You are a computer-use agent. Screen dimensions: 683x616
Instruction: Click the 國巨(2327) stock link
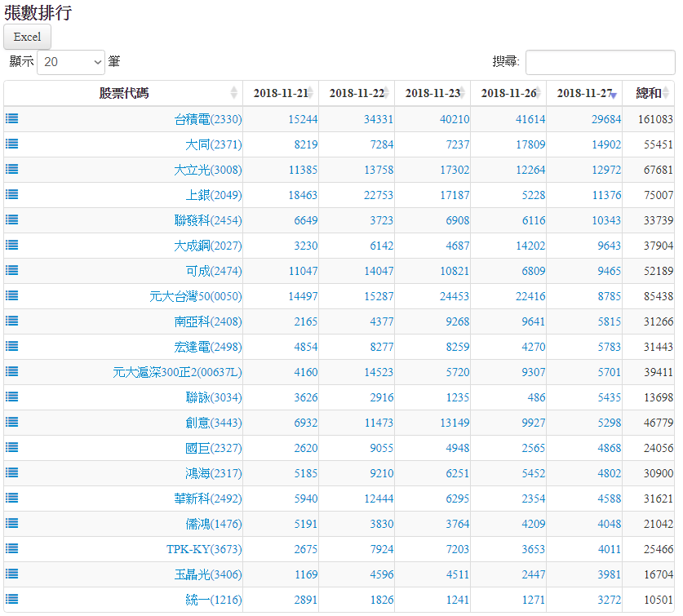(213, 448)
